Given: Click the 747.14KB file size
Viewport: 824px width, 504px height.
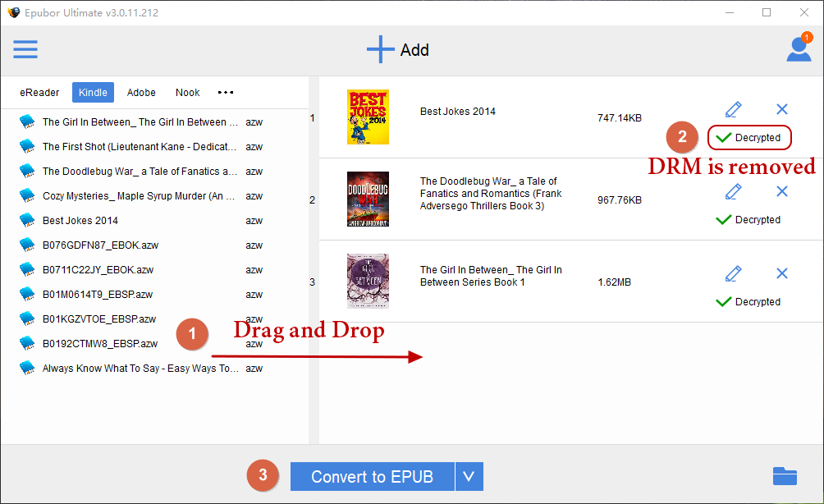Looking at the screenshot, I should click(x=620, y=117).
